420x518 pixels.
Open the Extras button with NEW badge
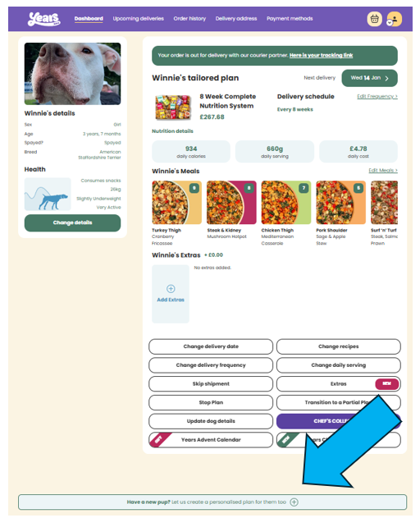point(339,384)
